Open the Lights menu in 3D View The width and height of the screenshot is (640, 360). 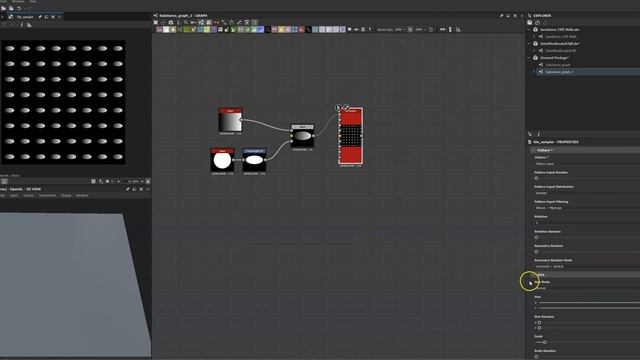click(x=14, y=196)
